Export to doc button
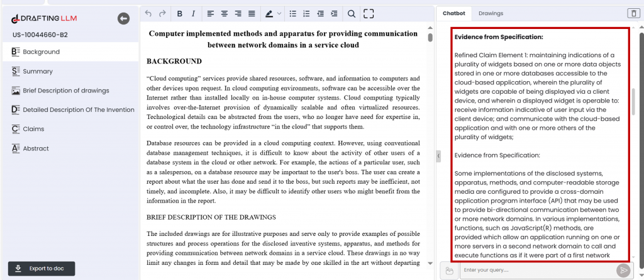 coord(42,269)
